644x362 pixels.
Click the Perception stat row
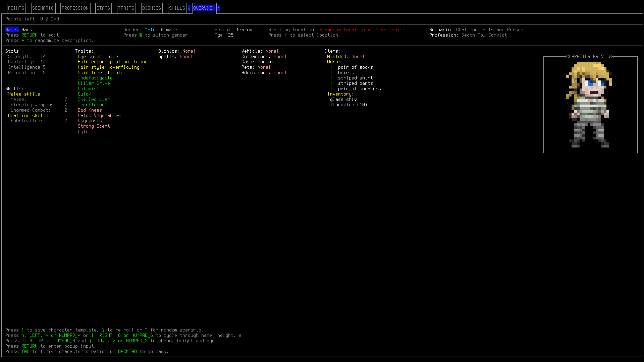coord(27,72)
